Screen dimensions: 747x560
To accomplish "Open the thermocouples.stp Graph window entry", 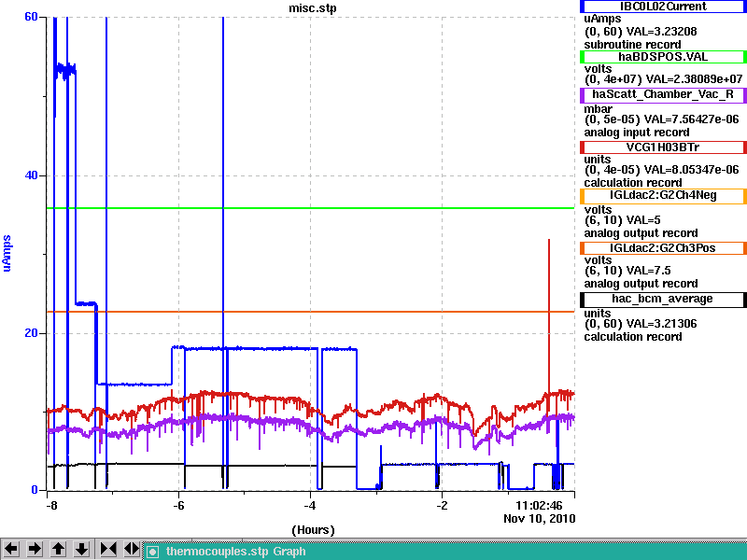I will [445, 552].
